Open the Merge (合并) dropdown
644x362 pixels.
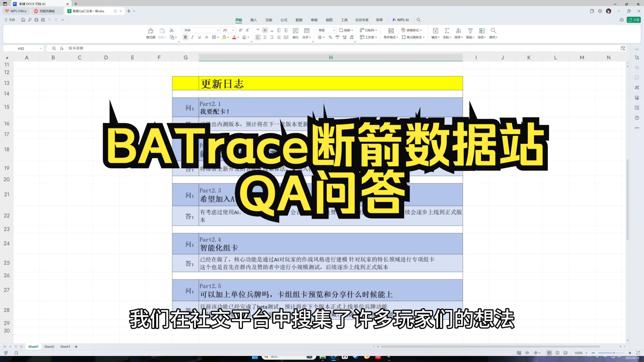(x=307, y=37)
